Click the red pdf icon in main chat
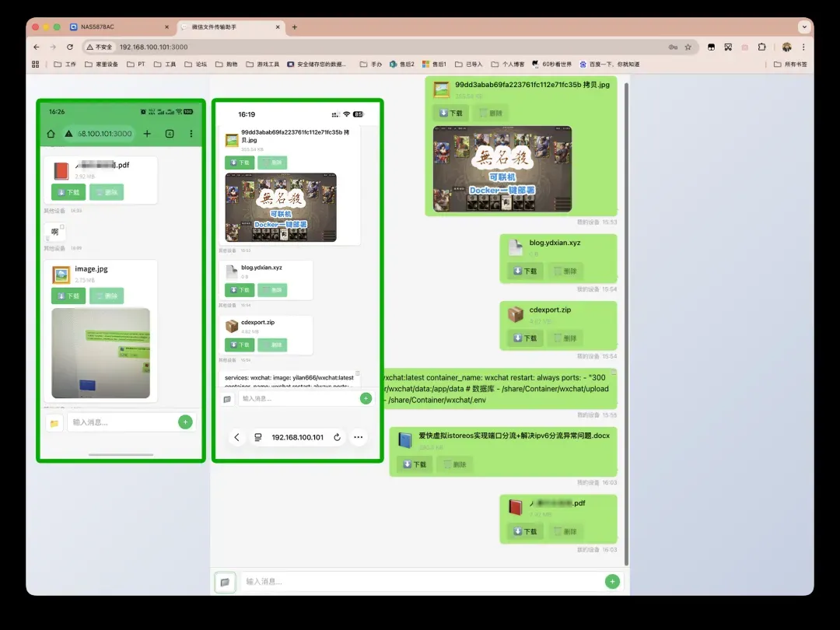 click(x=516, y=507)
